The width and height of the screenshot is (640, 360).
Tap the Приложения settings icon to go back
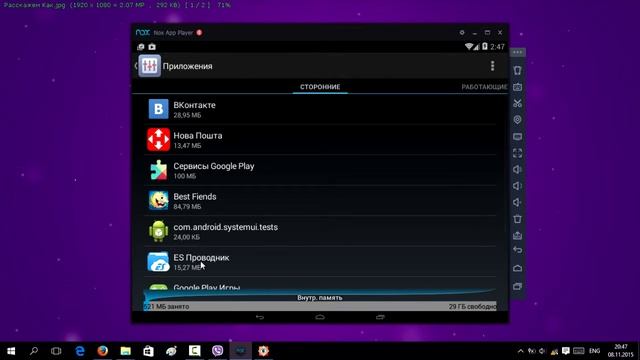point(149,66)
